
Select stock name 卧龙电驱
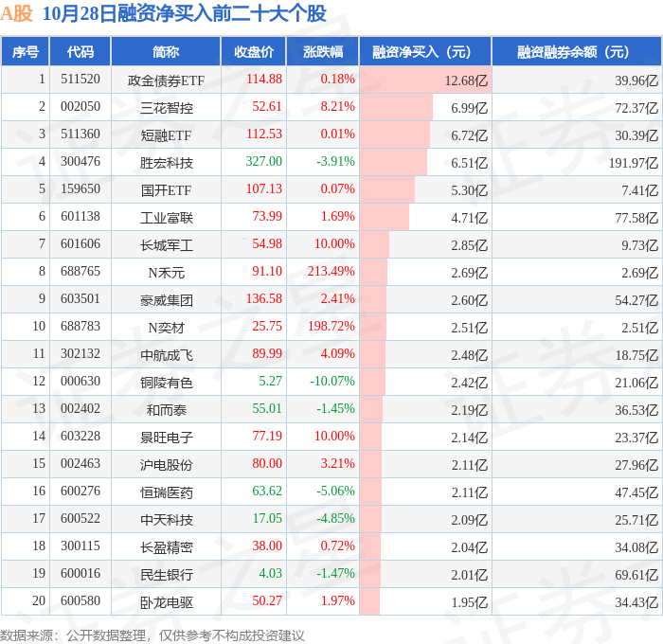(x=166, y=602)
